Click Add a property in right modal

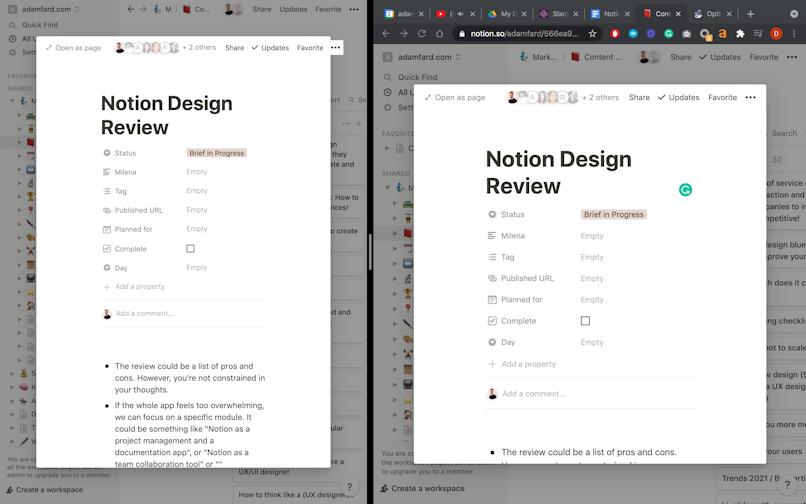(x=522, y=364)
